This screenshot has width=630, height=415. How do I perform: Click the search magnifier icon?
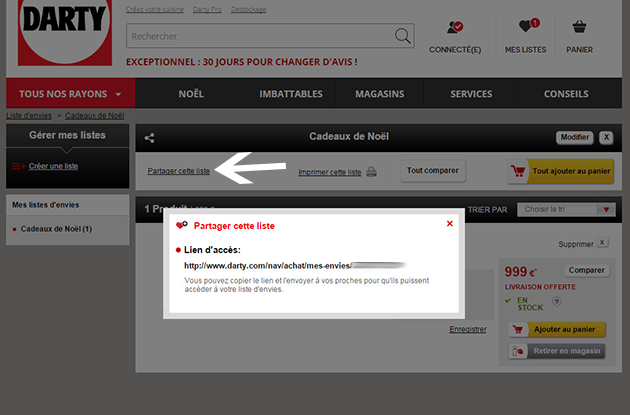coord(403,36)
